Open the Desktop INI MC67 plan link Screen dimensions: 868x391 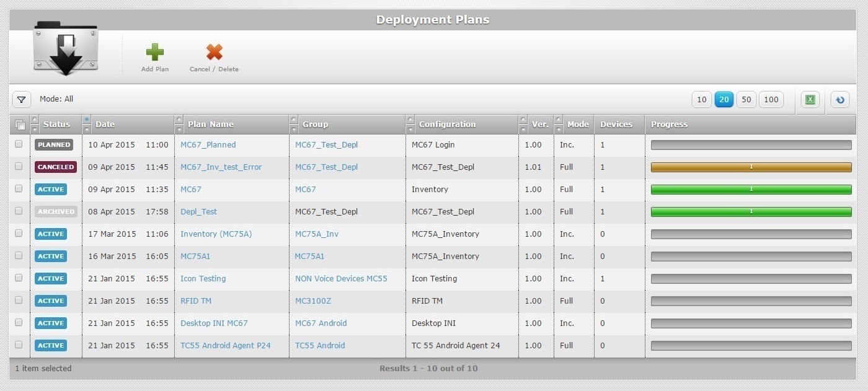(x=214, y=323)
